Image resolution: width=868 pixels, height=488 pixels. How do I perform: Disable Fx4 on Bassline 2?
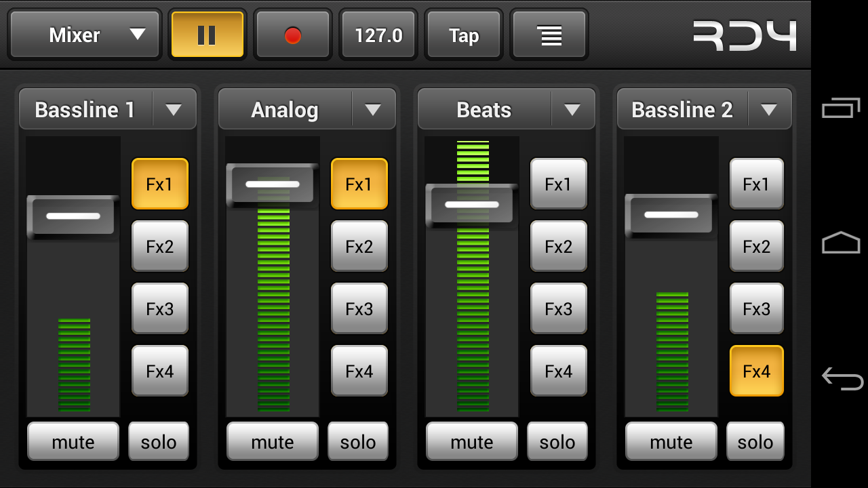[756, 371]
